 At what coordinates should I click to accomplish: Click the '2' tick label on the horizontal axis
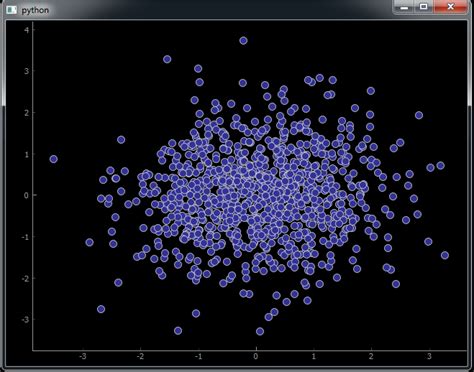[x=371, y=356]
